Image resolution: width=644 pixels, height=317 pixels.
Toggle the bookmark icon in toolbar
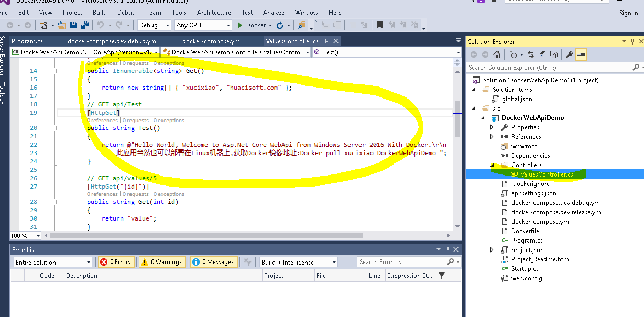pos(379,25)
